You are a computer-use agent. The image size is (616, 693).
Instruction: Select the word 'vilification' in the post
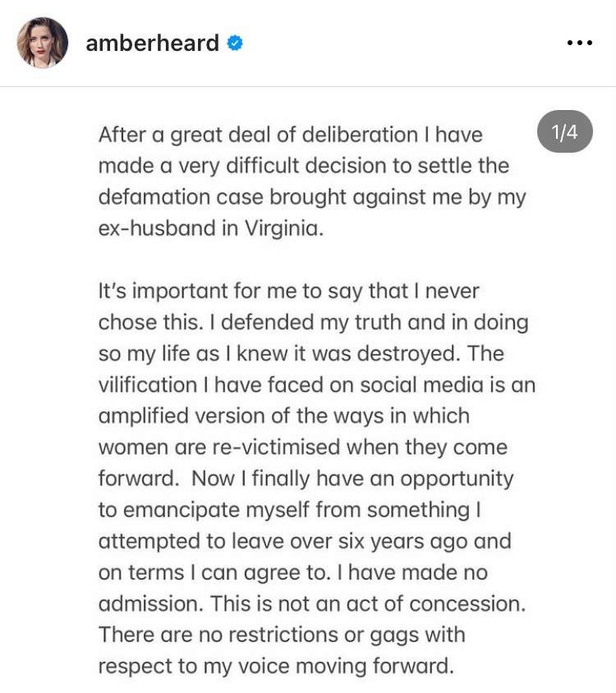pos(148,384)
